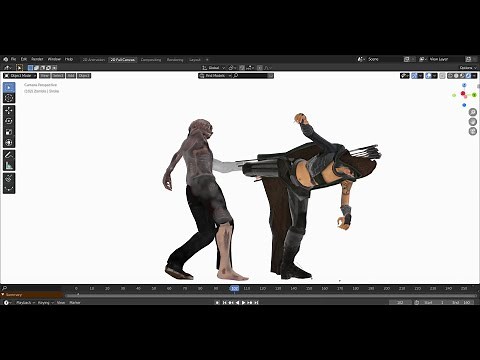Open the object type visibility dropdown
The image size is (480, 360).
pos(405,76)
